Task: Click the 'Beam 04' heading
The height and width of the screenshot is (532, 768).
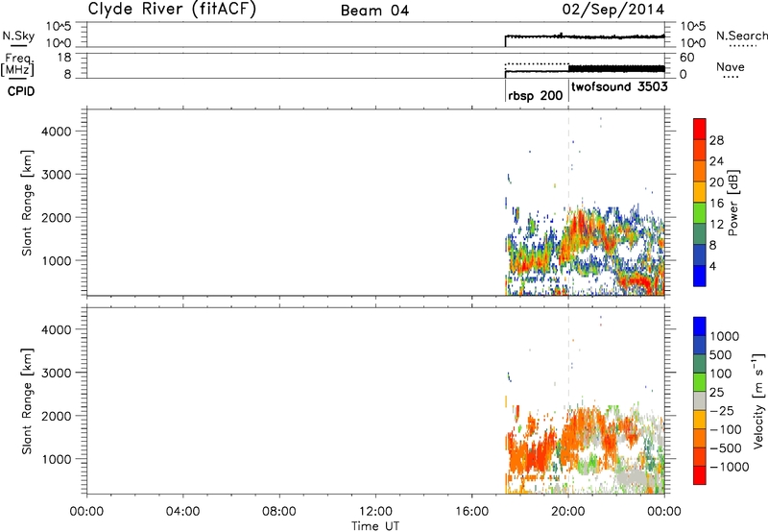Action: tap(374, 11)
